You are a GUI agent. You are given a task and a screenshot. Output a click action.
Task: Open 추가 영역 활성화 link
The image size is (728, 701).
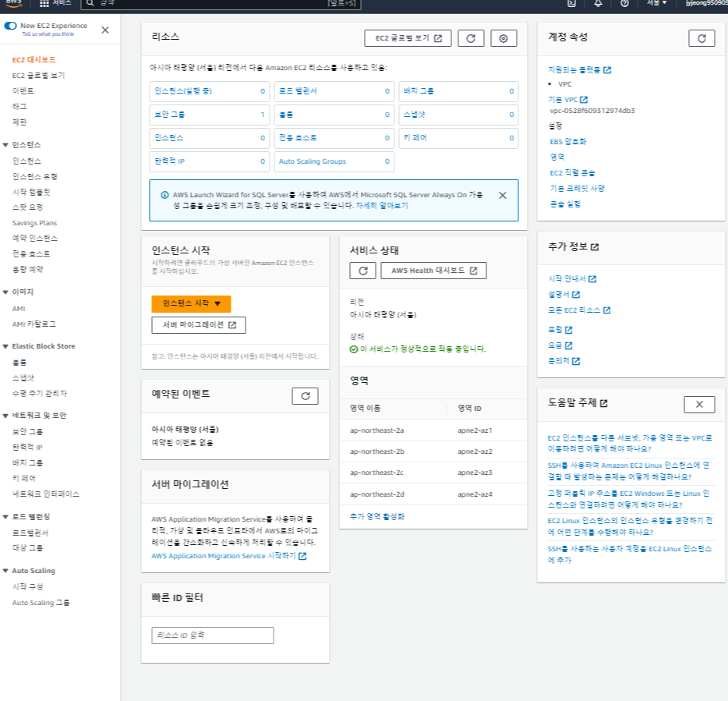click(377, 516)
